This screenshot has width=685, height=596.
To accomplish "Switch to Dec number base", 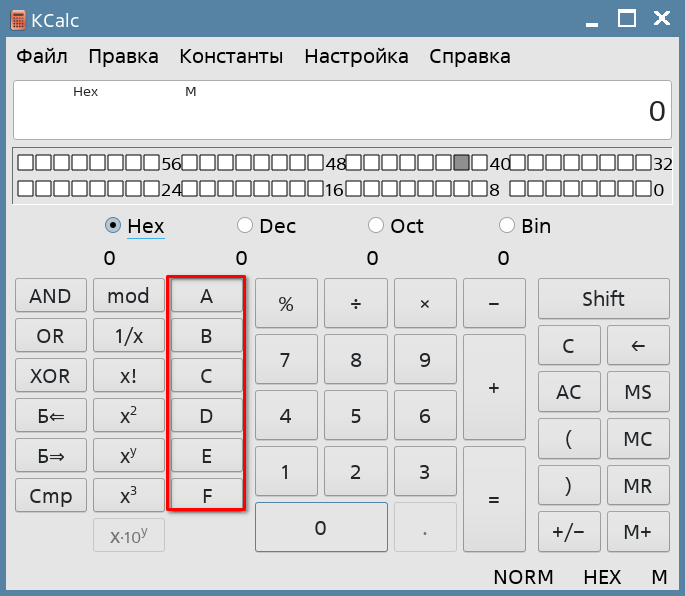I will [245, 226].
